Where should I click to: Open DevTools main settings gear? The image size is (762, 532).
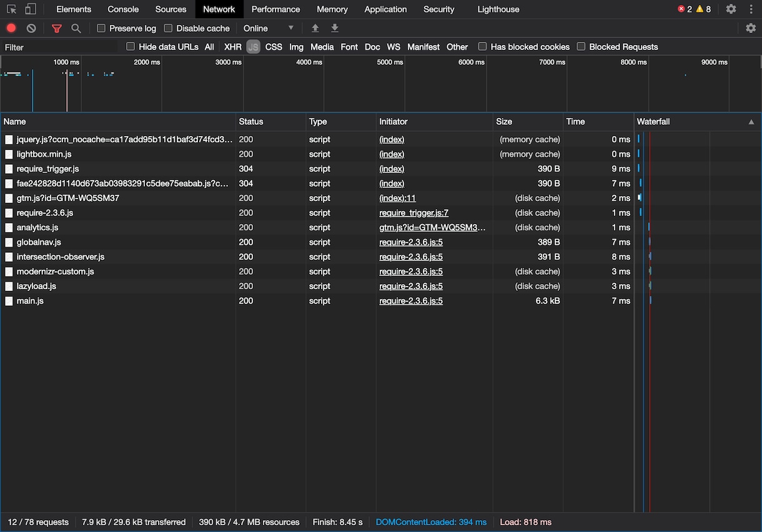tap(731, 9)
